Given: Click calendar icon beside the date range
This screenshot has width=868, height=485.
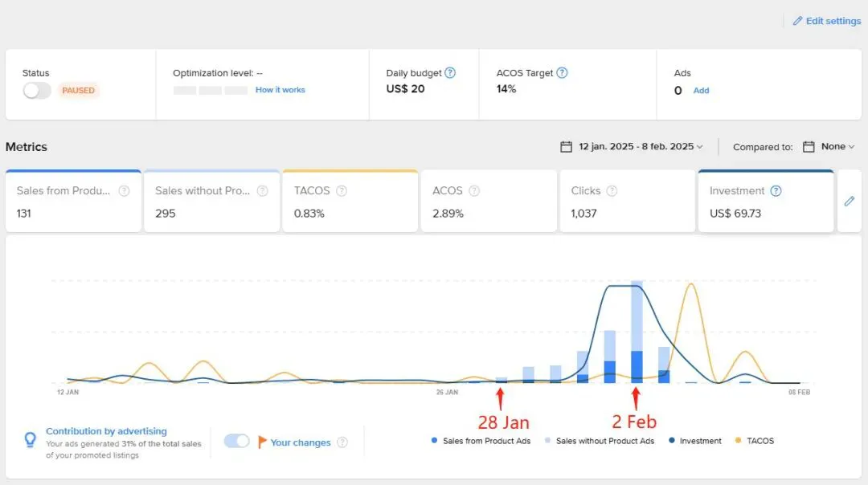Looking at the screenshot, I should click(566, 147).
